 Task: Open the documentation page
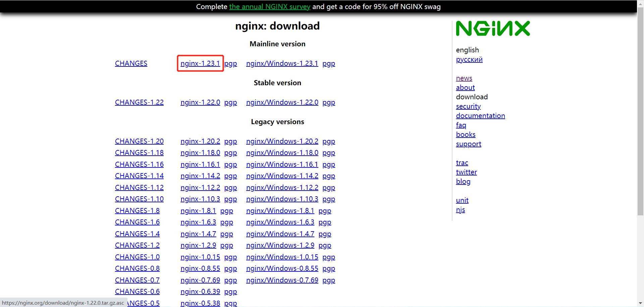(480, 116)
